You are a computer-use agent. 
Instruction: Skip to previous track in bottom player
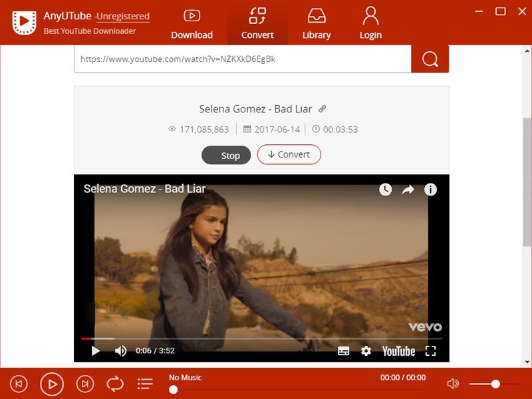tap(19, 384)
